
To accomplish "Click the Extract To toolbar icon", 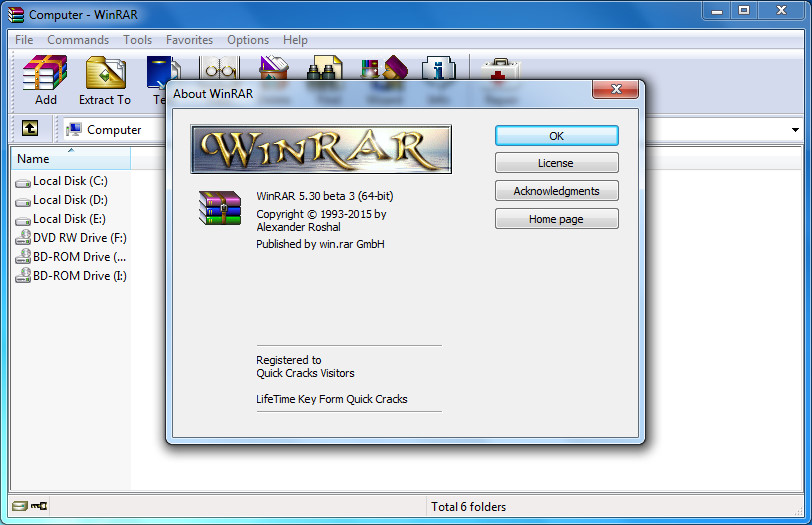I will coord(106,72).
